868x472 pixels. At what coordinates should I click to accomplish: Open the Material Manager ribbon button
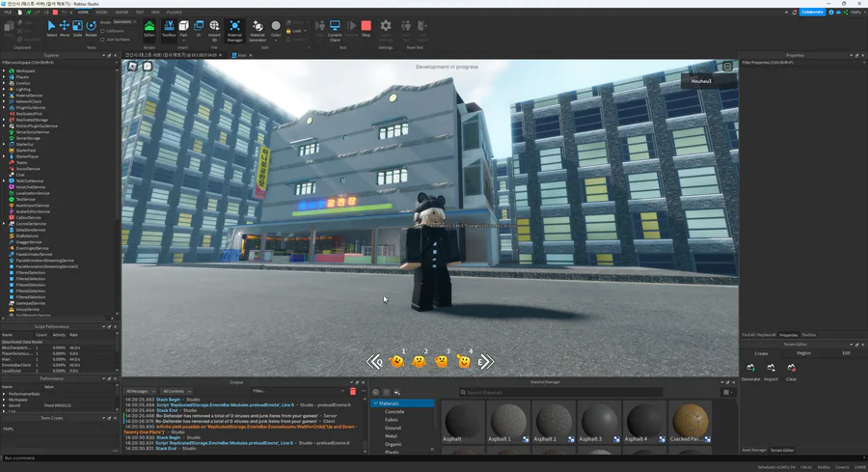[x=234, y=30]
